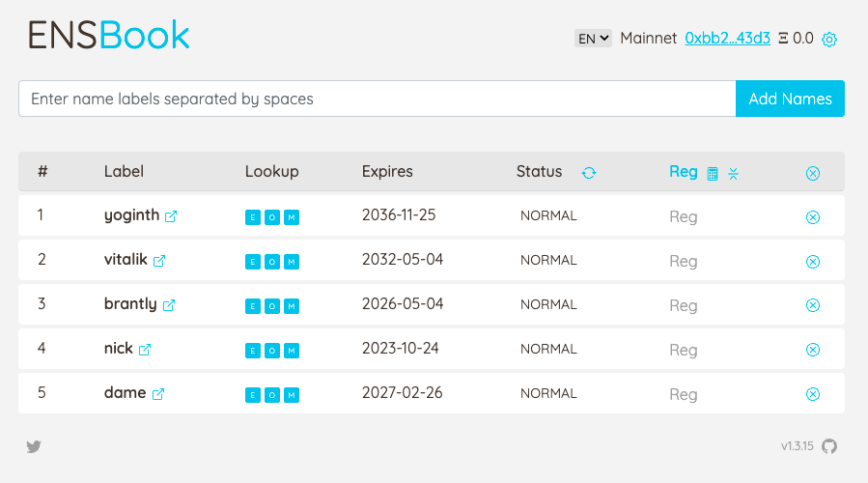Screen dimensions: 868x483
Task: Click the Mainnet network label
Action: click(648, 39)
